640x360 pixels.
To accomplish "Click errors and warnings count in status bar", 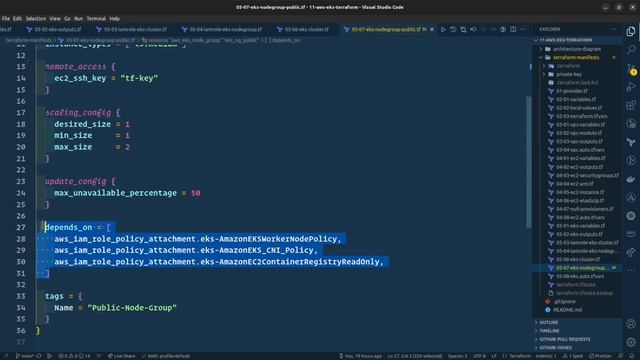I will pyautogui.click(x=74, y=356).
